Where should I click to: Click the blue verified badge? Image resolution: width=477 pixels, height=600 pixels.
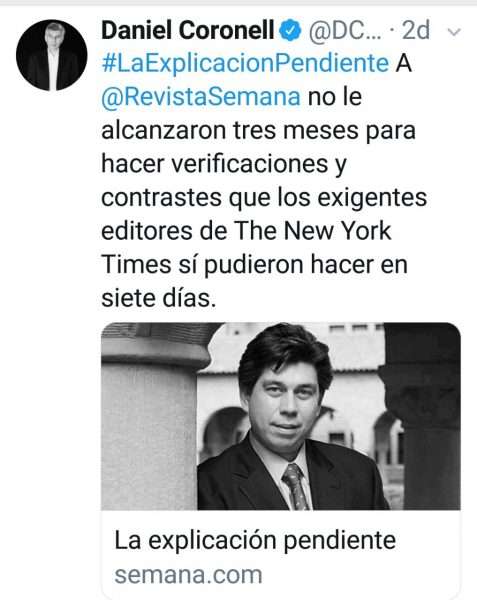290,31
